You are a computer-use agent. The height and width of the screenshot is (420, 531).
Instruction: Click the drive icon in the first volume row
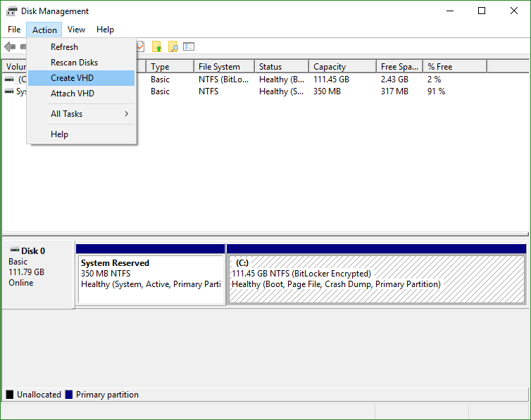click(9, 79)
